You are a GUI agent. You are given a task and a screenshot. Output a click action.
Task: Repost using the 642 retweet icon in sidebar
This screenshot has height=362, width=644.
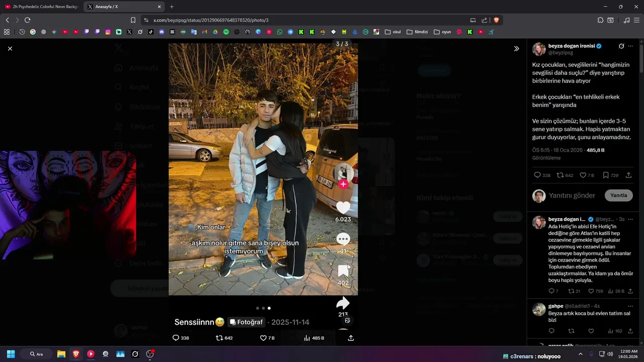coord(565,175)
